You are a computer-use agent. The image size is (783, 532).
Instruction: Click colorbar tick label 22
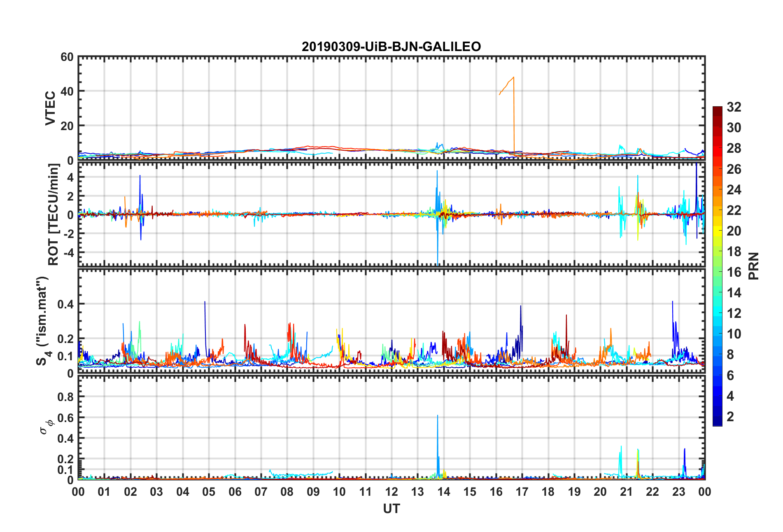[x=734, y=210]
